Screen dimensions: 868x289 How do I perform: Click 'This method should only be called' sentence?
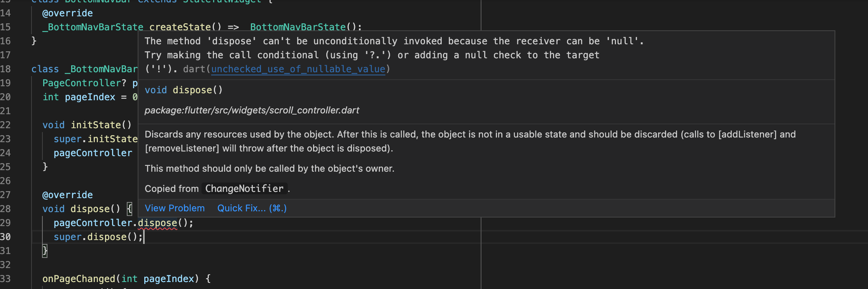[x=269, y=169]
